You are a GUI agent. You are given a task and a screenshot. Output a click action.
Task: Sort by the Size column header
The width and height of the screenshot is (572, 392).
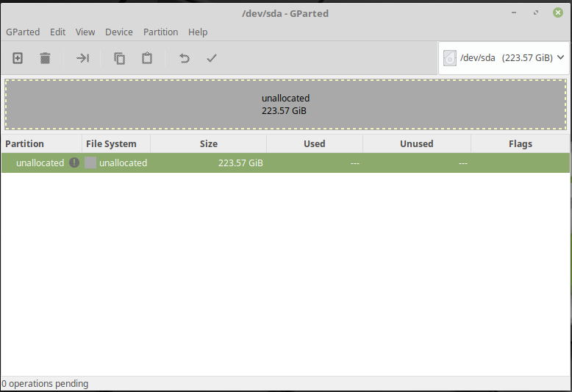pyautogui.click(x=208, y=143)
